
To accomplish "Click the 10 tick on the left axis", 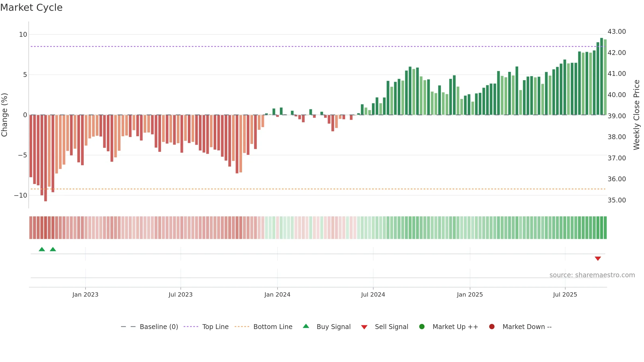I will [23, 34].
